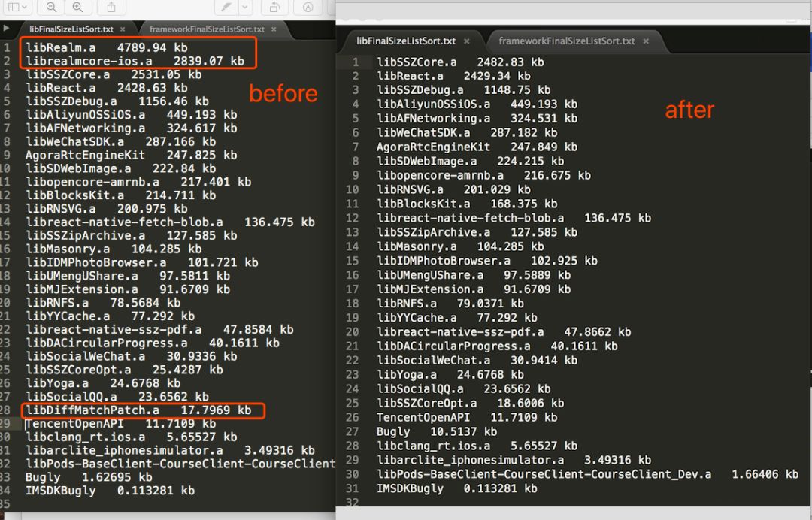Close left frameworkFinalSizeListSort.txt tab

coord(274,29)
